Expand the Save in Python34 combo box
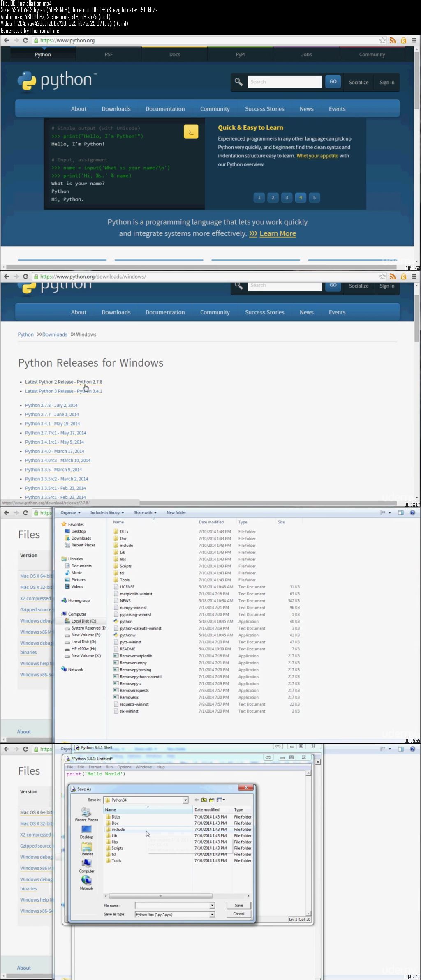Image resolution: width=421 pixels, height=980 pixels. pos(185,800)
